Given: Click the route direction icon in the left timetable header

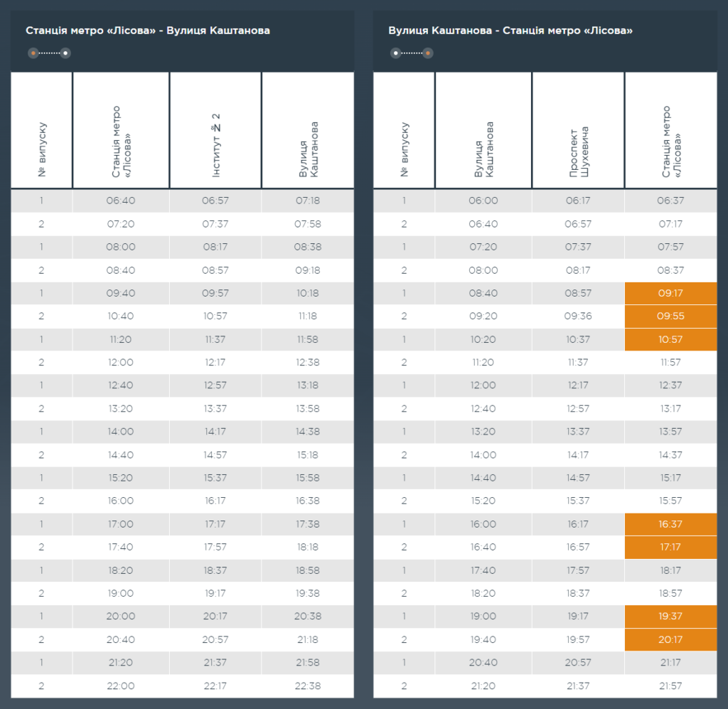Looking at the screenshot, I should (49, 53).
